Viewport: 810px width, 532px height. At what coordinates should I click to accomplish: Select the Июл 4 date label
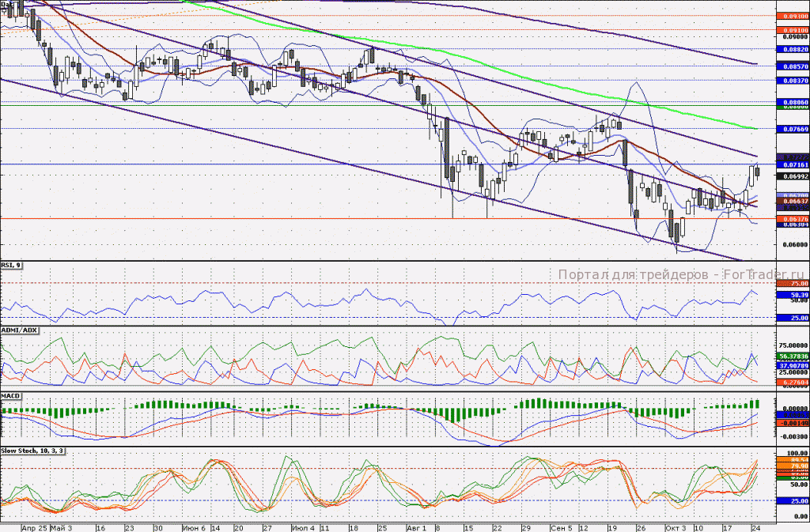pos(303,528)
